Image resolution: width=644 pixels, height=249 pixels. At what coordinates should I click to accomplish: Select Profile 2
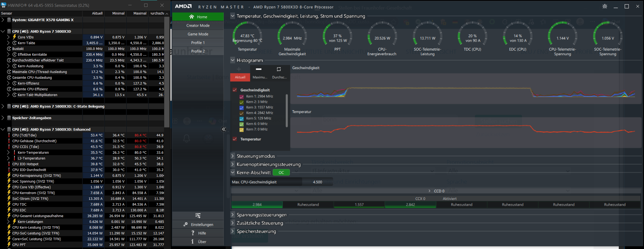click(x=198, y=51)
